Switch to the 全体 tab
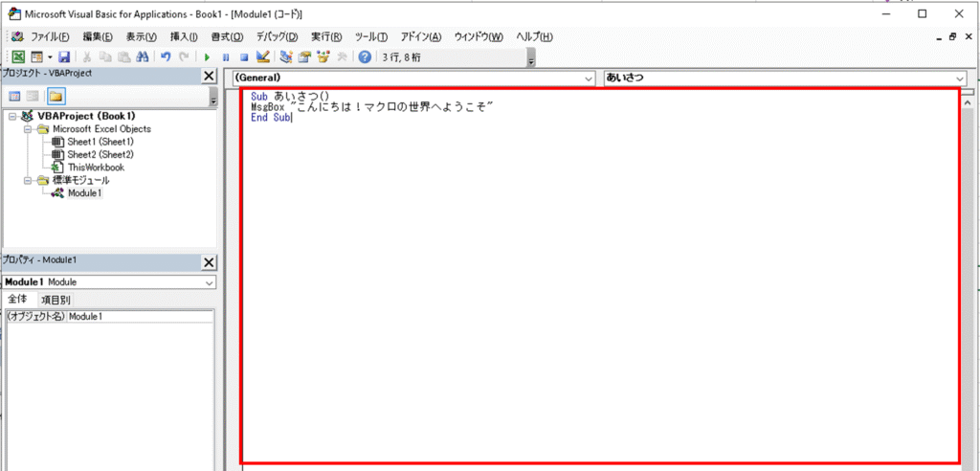Screen dimensions: 980x471 pyautogui.click(x=17, y=299)
